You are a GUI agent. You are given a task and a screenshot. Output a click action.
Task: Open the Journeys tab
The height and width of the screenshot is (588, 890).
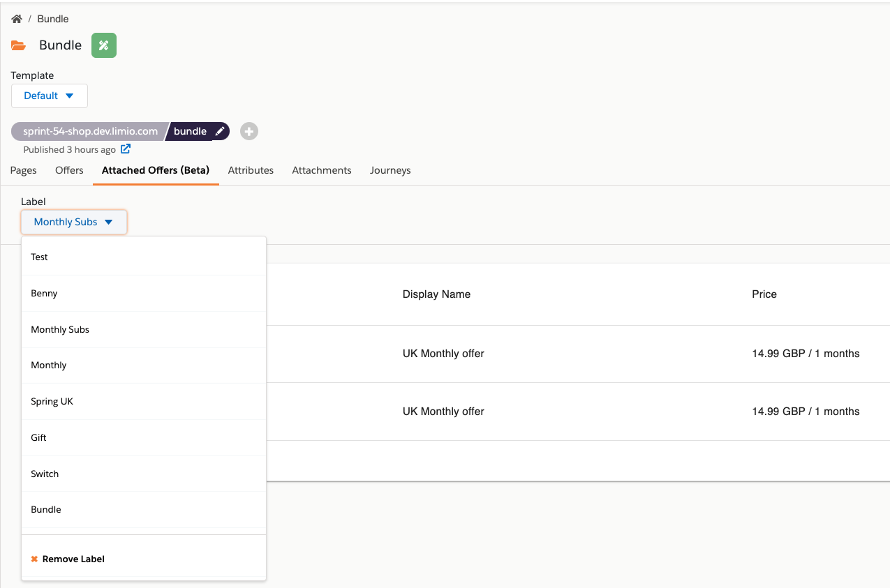coord(390,170)
